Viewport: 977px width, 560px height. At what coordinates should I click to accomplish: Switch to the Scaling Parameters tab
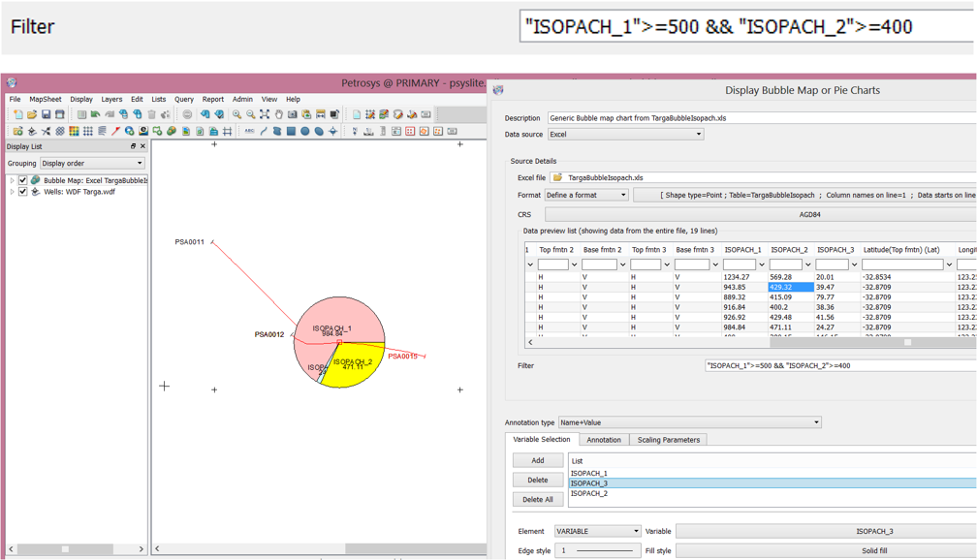pyautogui.click(x=668, y=440)
